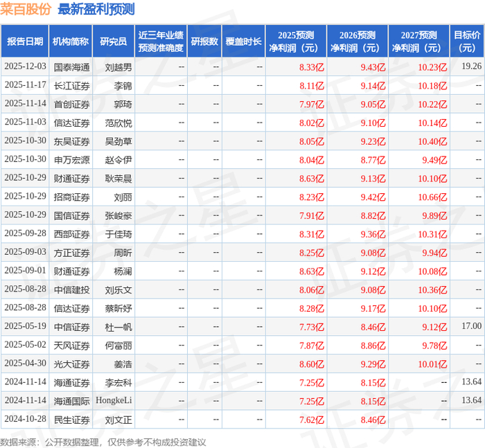
Task: Select institution cell 中信证券
Action: (x=72, y=327)
